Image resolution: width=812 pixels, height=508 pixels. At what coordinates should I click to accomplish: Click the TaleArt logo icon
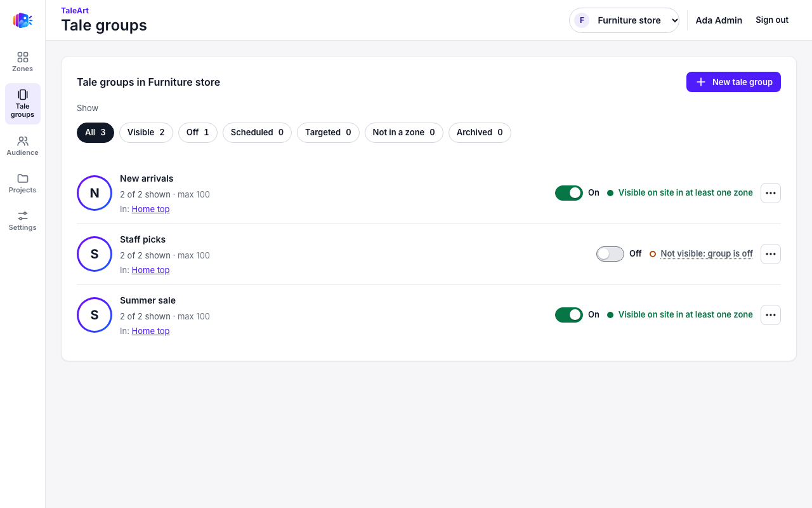pyautogui.click(x=22, y=20)
